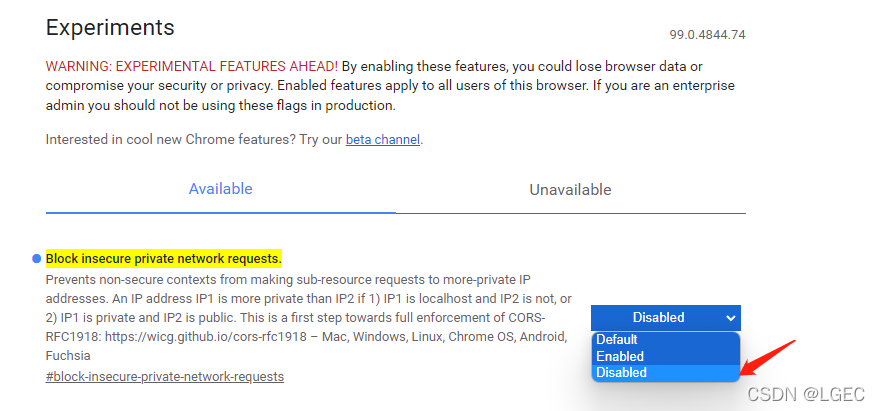The image size is (880, 411).
Task: Open the #block-insecure-private-network-requests anchor link
Action: (x=165, y=376)
